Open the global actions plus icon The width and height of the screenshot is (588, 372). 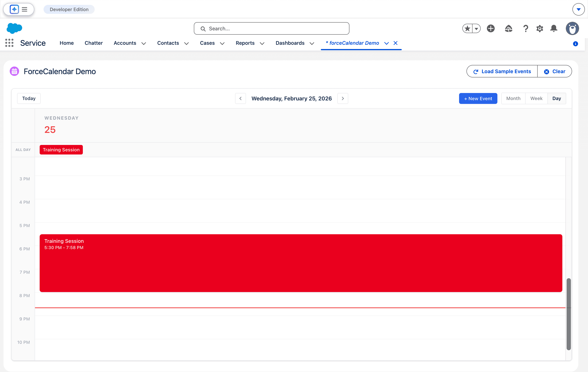pos(491,28)
